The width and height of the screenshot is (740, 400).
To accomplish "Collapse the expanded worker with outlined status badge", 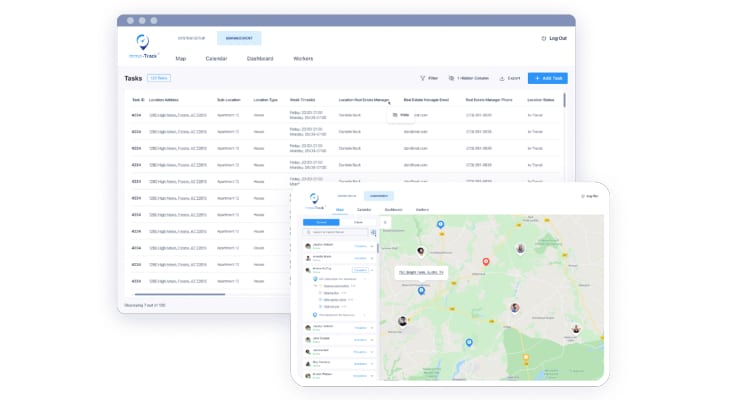I will click(x=372, y=270).
